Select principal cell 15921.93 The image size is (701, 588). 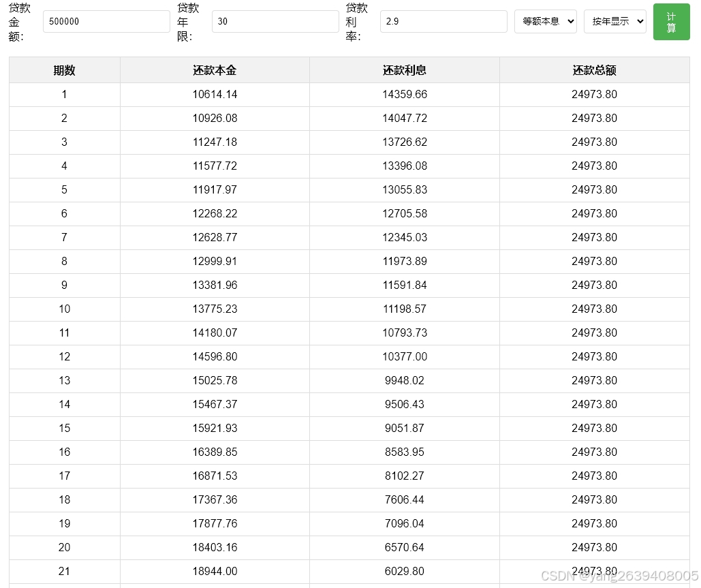(x=215, y=429)
